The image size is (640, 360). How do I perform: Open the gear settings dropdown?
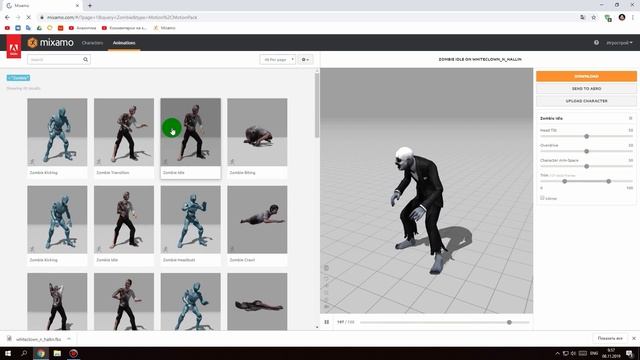pyautogui.click(x=305, y=60)
